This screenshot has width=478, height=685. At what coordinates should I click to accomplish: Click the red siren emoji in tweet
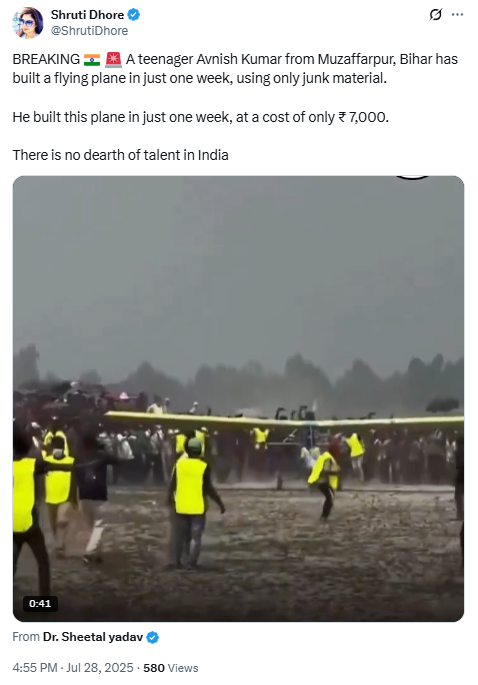pos(113,59)
